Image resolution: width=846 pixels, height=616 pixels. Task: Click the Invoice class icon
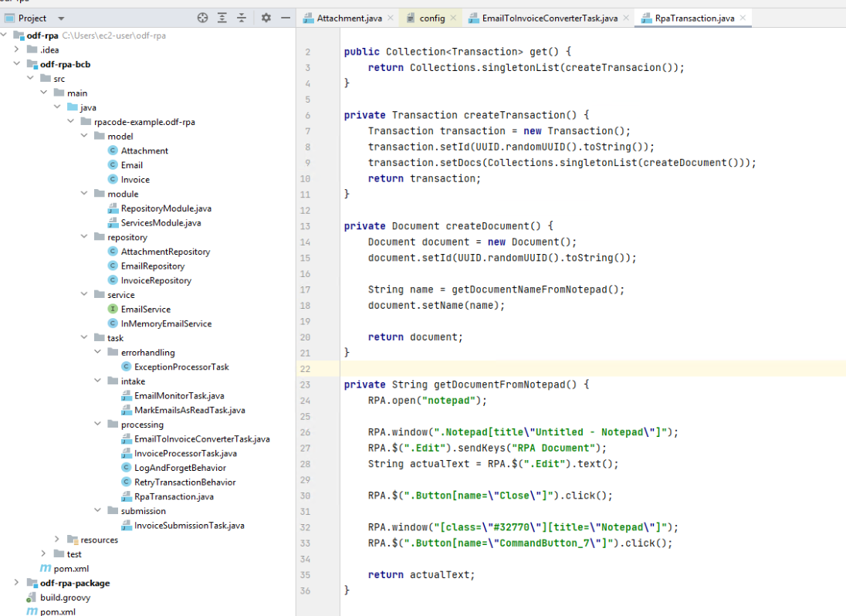pos(113,179)
